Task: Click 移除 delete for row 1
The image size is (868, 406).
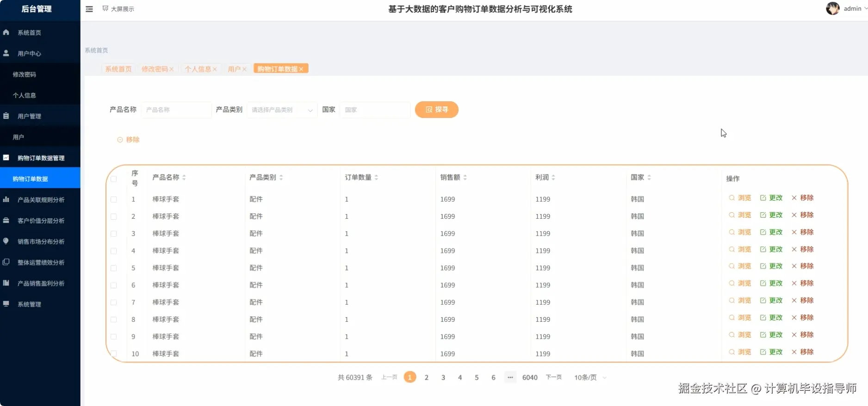Action: click(x=802, y=198)
